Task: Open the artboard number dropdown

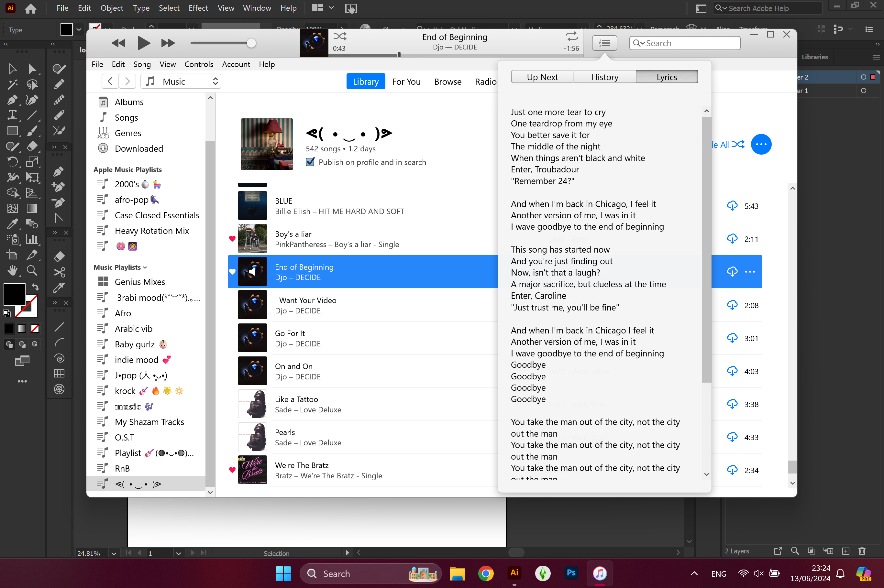Action: (178, 553)
